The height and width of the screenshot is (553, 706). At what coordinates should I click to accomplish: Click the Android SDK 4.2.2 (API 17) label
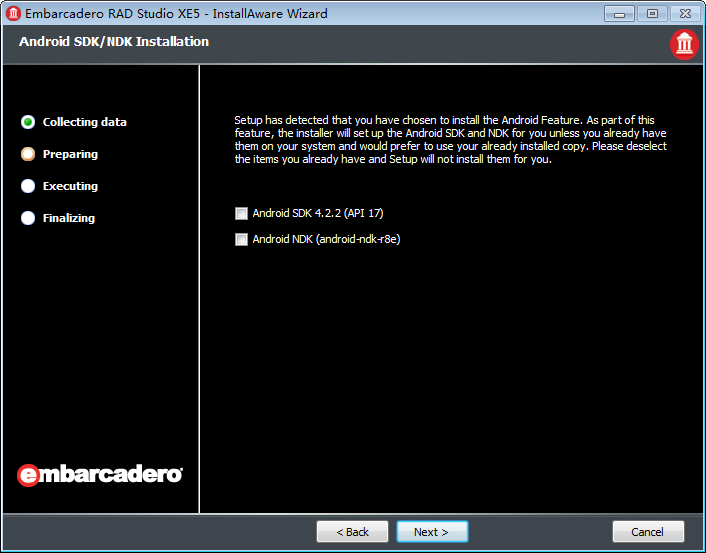(319, 213)
